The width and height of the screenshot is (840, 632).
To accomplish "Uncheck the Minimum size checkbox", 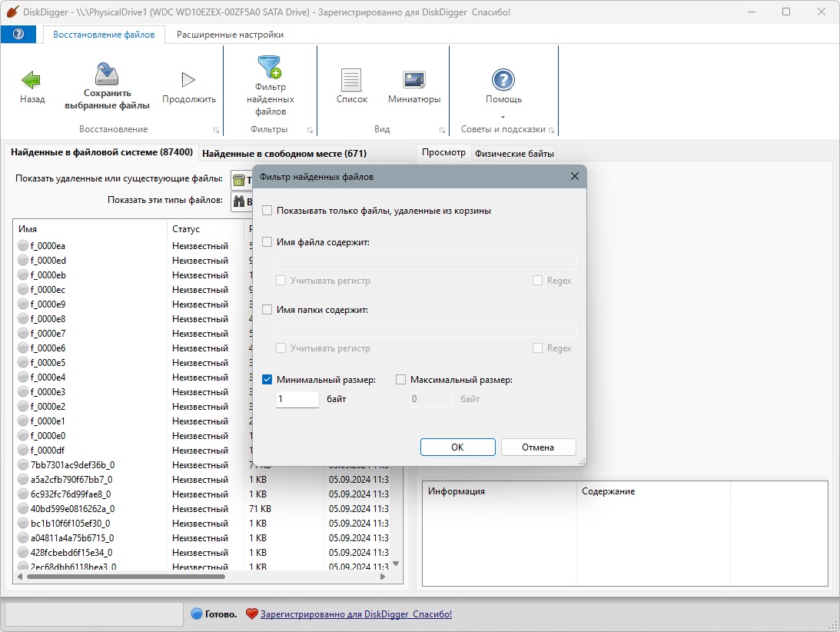I will click(267, 380).
